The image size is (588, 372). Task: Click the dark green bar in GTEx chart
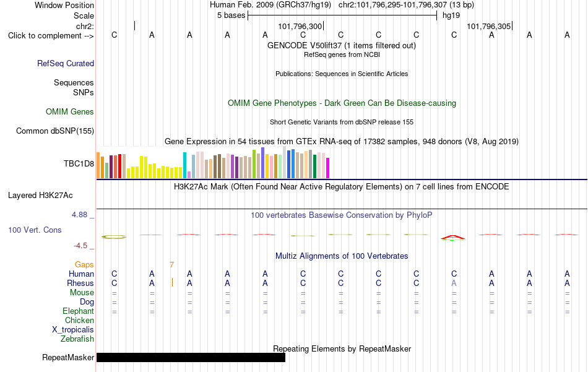(314, 167)
